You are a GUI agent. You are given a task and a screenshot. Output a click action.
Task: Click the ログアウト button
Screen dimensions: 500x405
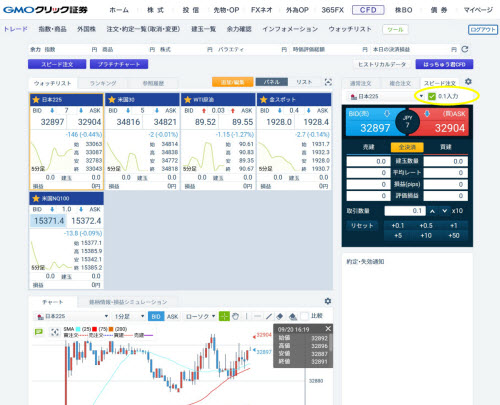point(483,30)
